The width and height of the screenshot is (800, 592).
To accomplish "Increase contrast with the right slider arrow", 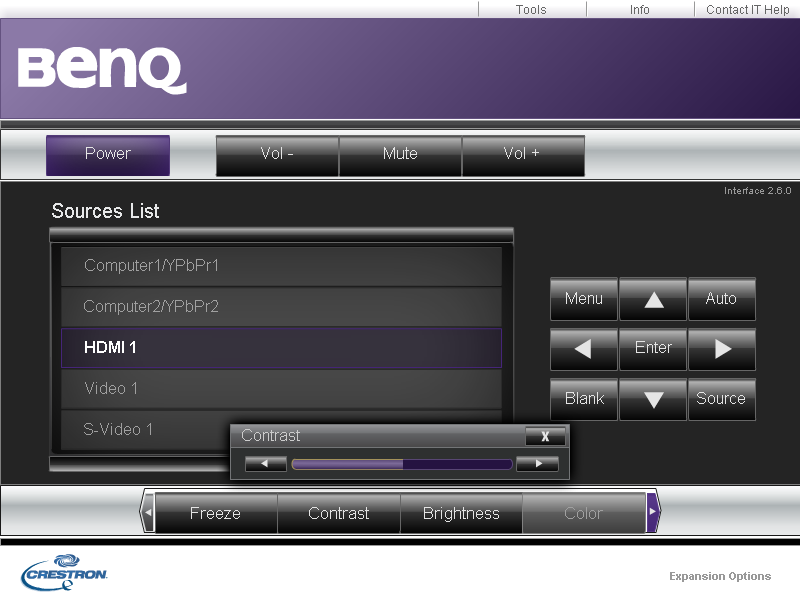I will pos(538,464).
